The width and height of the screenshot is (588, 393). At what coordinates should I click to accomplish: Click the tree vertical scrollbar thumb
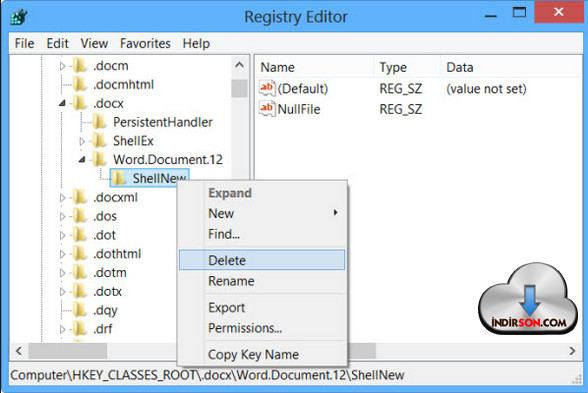pos(239,88)
